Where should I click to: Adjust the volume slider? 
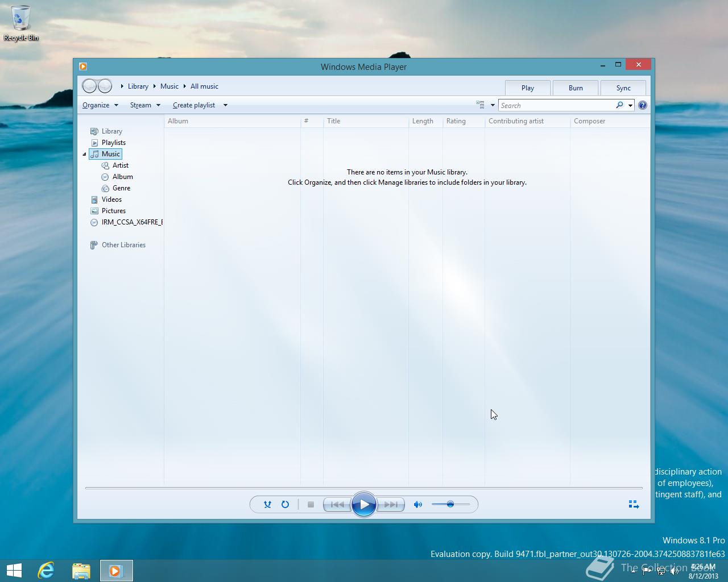(x=450, y=504)
